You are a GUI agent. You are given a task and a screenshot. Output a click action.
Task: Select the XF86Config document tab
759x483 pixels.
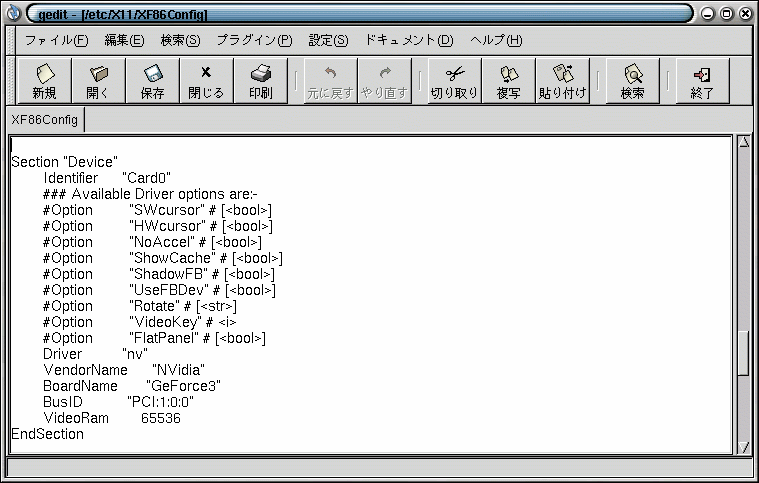45,120
